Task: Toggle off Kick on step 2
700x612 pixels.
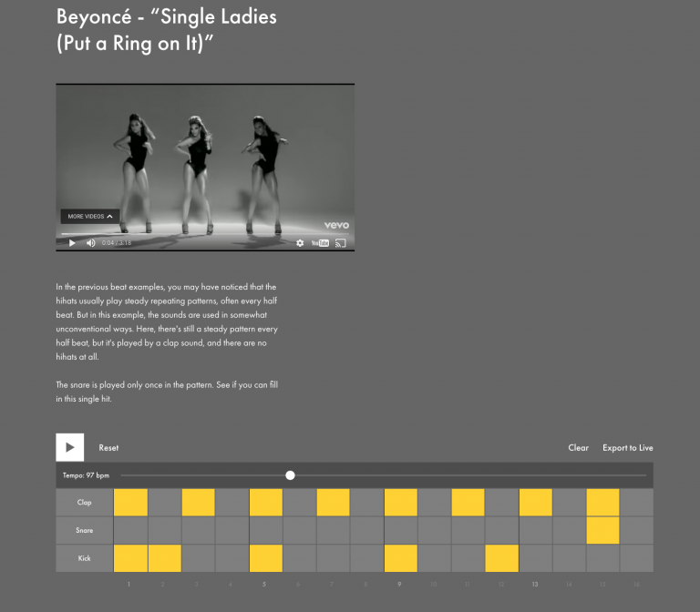Action: point(164,558)
